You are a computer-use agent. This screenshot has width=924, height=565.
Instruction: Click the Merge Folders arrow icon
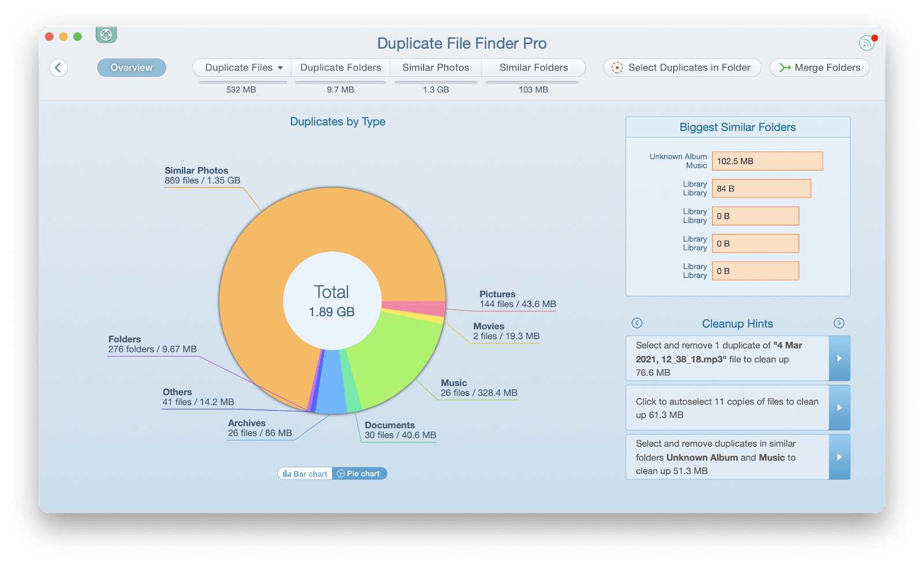click(x=785, y=68)
